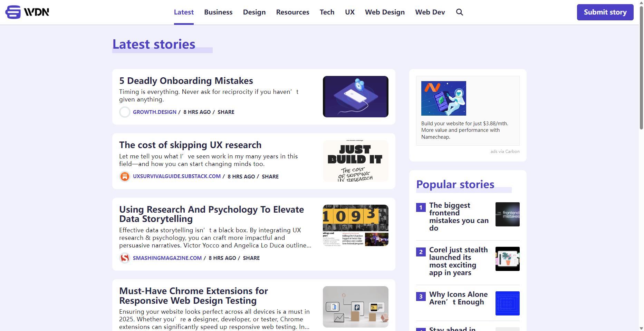Open the Resources category
Viewport: 644px width, 331px height.
pyautogui.click(x=292, y=12)
